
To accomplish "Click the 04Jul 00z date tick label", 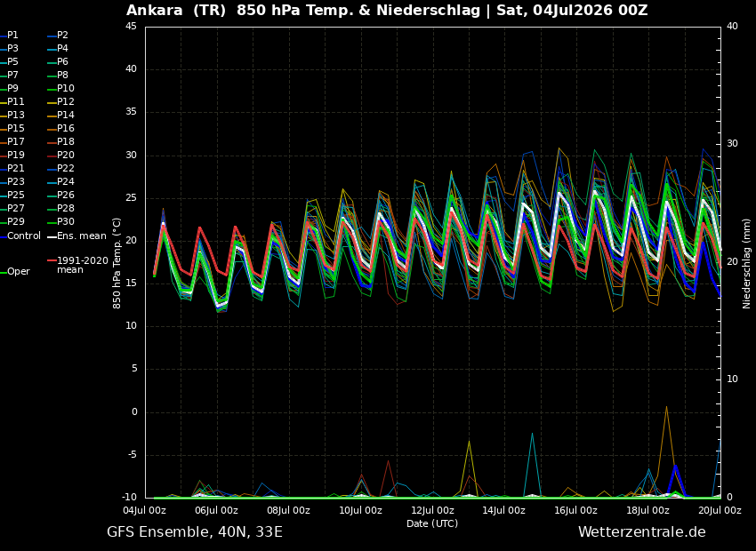I will 145,510.
